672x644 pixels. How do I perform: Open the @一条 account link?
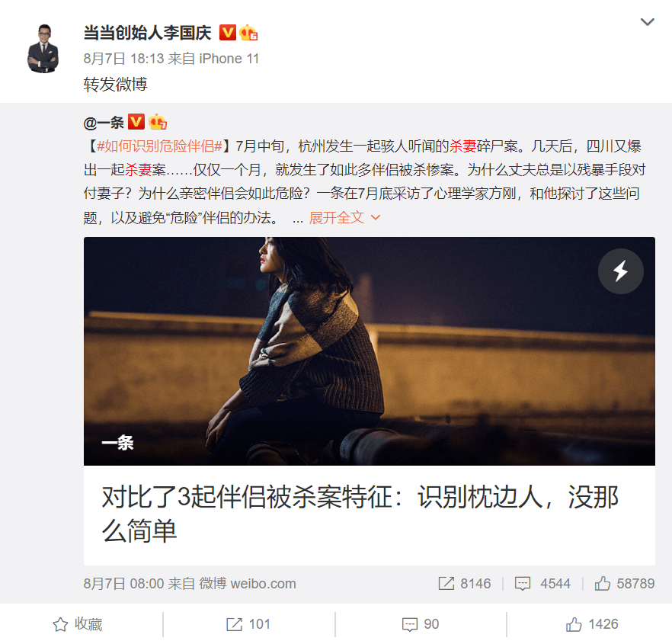coord(104,123)
